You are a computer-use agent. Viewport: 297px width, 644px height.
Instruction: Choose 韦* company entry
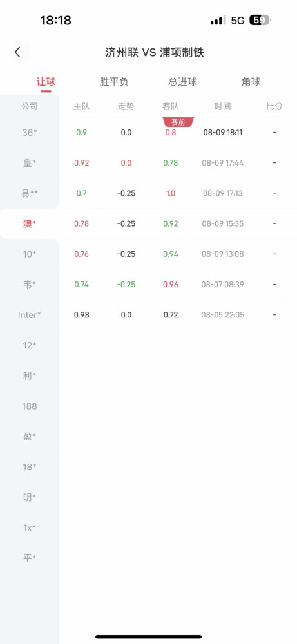click(x=30, y=284)
